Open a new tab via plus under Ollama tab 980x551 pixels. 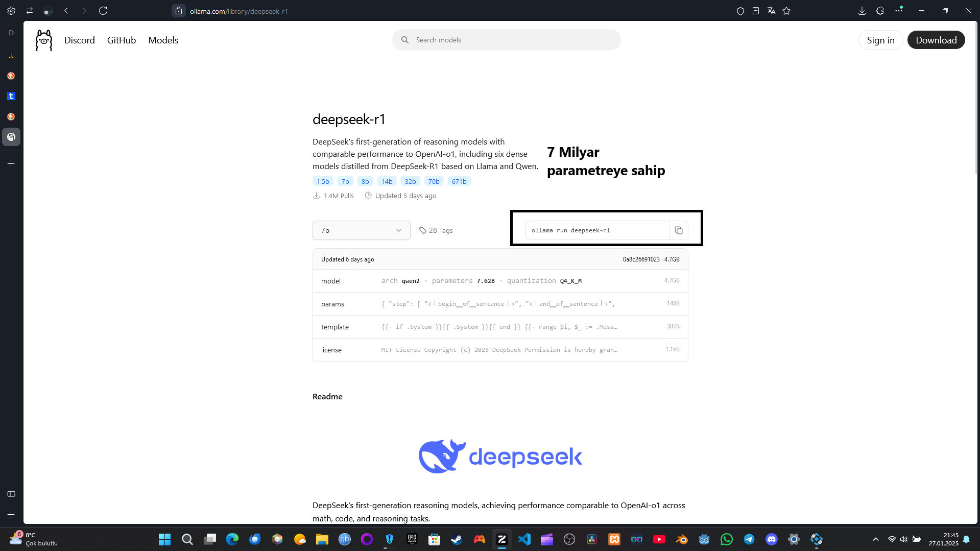click(x=11, y=164)
